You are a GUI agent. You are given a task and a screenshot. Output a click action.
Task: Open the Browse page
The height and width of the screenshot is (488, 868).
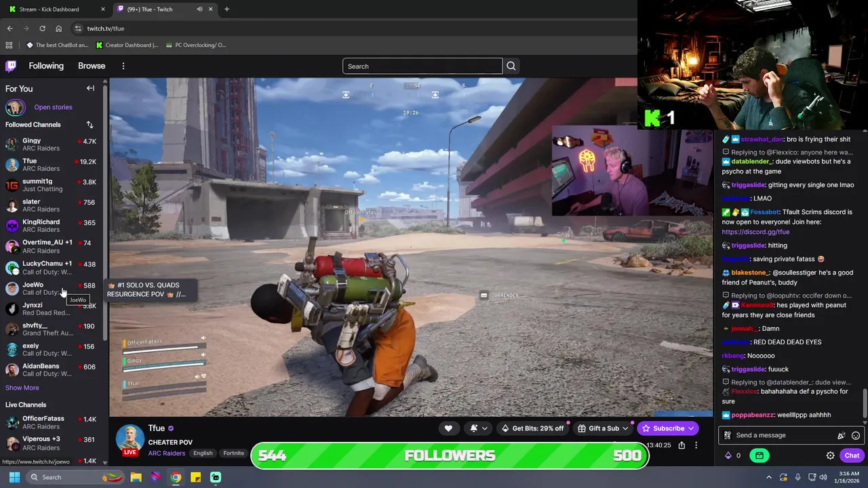(92, 66)
